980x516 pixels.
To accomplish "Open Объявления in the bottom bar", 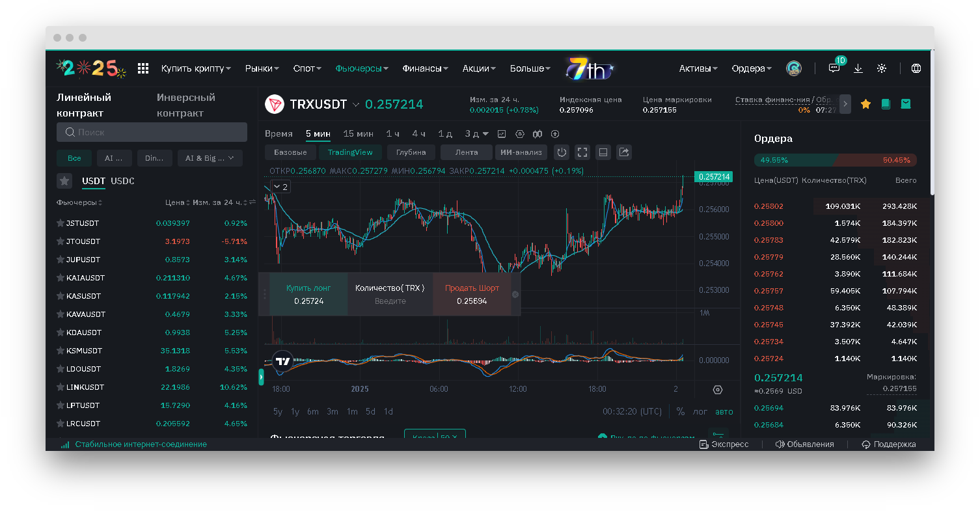I will point(804,444).
